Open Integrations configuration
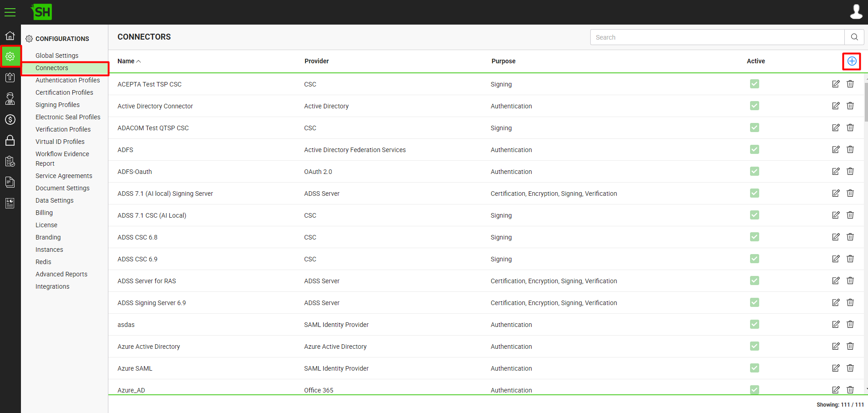 (x=52, y=286)
